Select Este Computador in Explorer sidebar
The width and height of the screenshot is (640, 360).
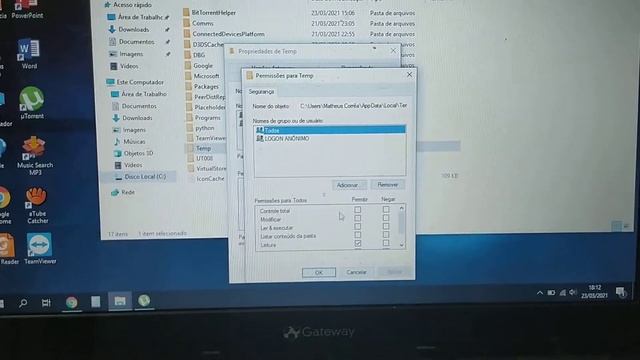[x=135, y=82]
